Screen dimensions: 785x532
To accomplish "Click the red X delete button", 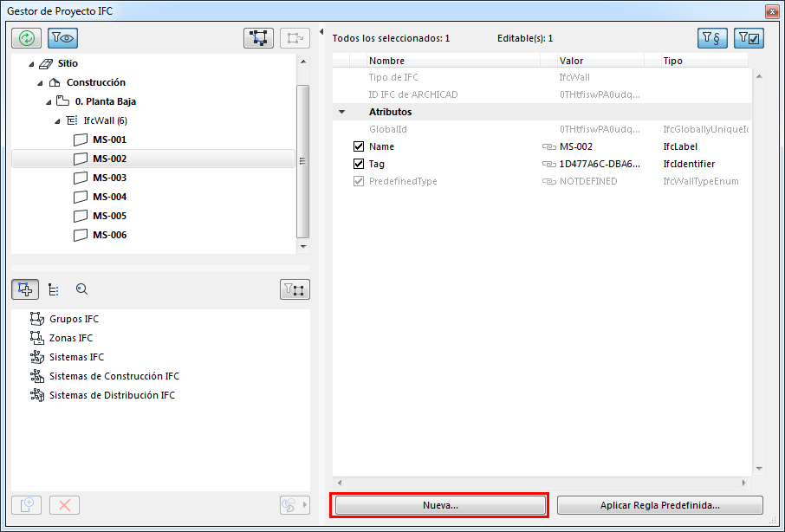I will coord(65,505).
